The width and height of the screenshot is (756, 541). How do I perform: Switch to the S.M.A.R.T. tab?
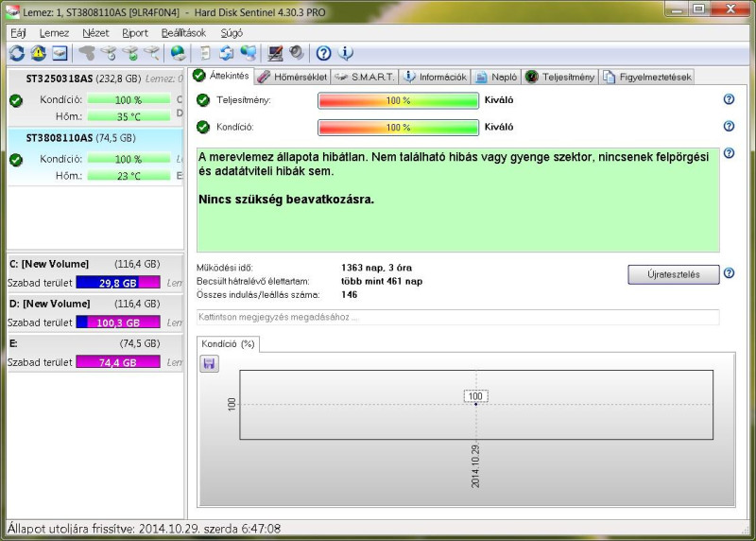point(365,77)
